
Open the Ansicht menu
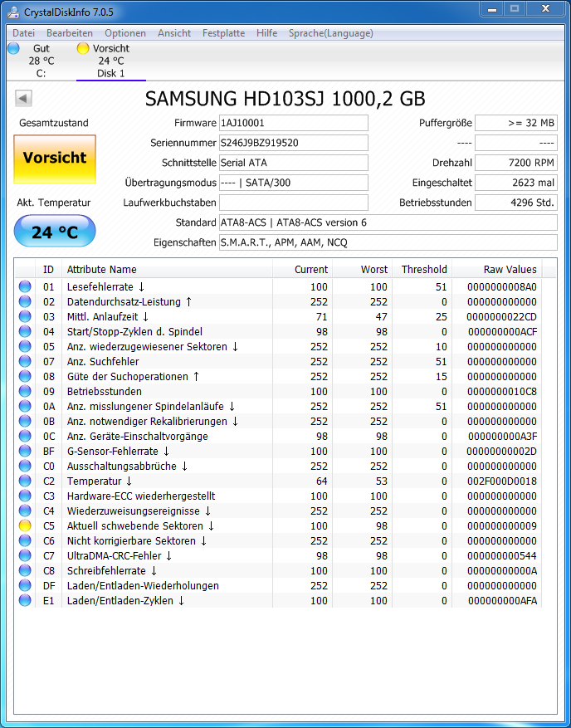174,33
